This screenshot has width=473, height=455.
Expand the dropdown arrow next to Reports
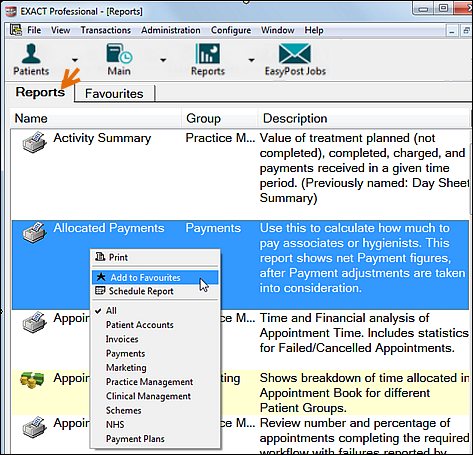pos(251,60)
